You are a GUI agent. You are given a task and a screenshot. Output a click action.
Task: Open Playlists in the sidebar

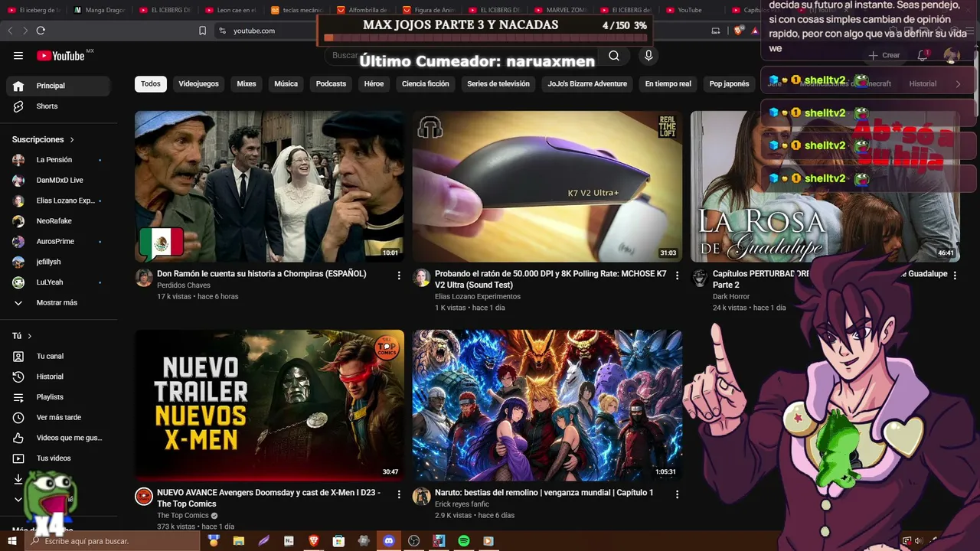(60, 397)
